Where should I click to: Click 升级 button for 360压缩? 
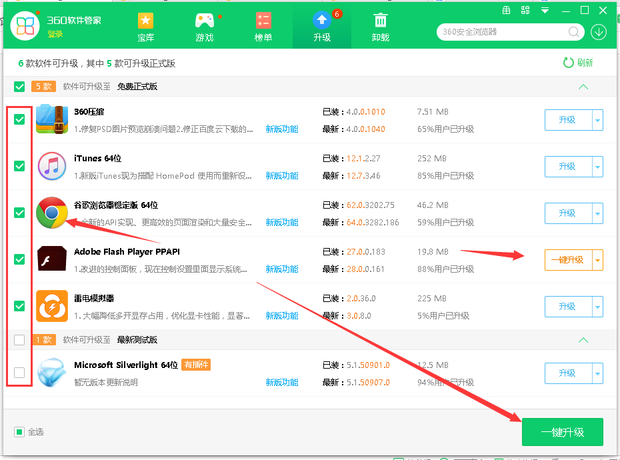pos(568,119)
